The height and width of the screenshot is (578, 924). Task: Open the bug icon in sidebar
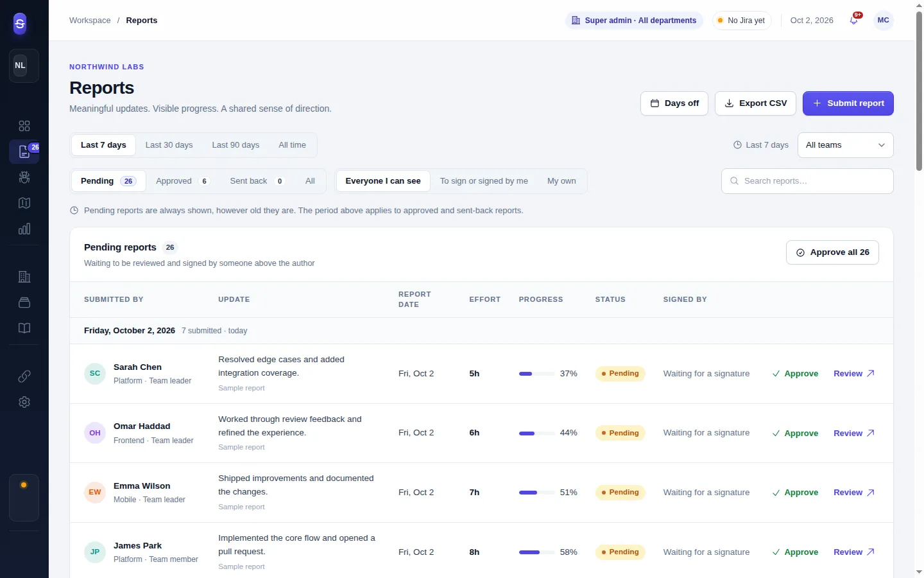(x=24, y=177)
